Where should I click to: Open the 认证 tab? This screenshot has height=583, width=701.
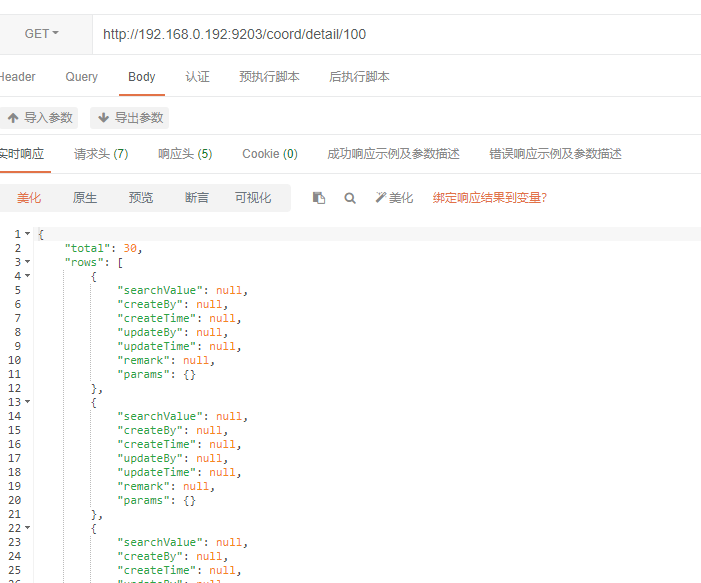point(197,77)
